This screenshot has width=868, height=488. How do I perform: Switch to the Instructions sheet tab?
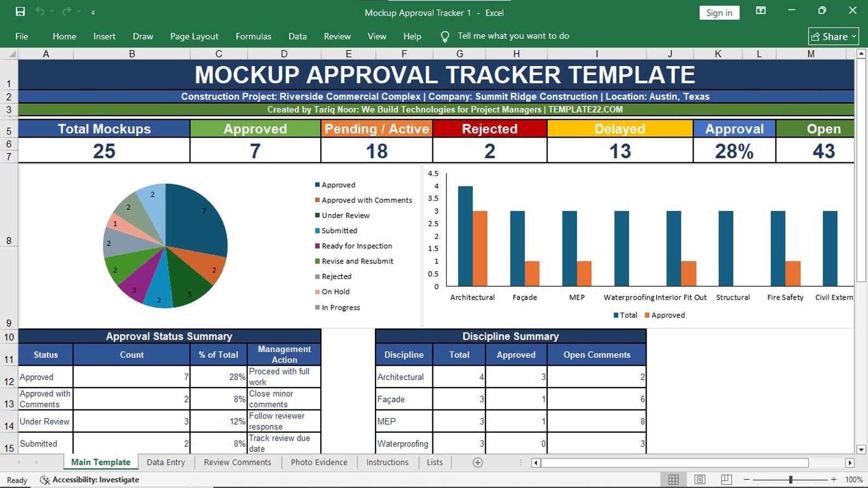click(387, 462)
